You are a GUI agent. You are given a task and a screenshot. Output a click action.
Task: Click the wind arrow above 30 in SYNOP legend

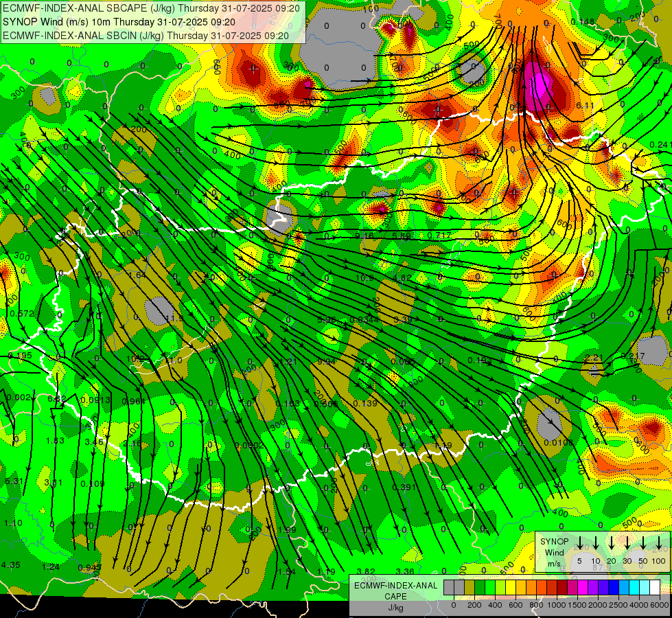(627, 543)
